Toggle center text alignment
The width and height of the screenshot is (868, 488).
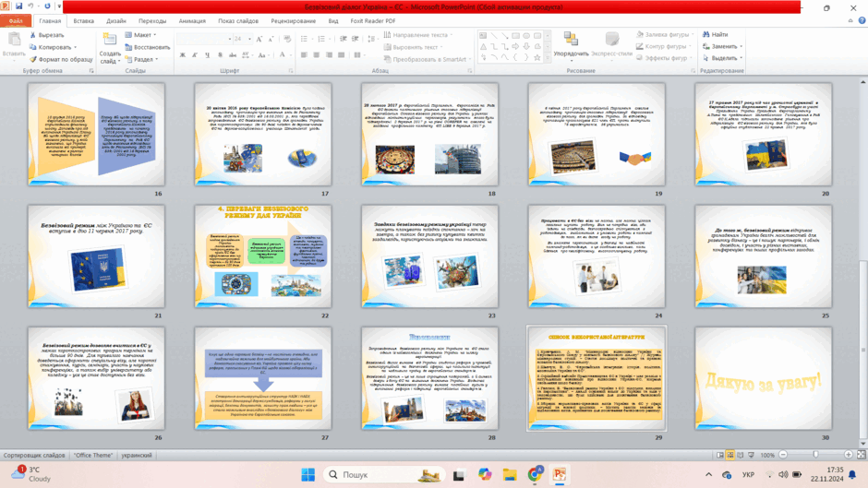[316, 55]
